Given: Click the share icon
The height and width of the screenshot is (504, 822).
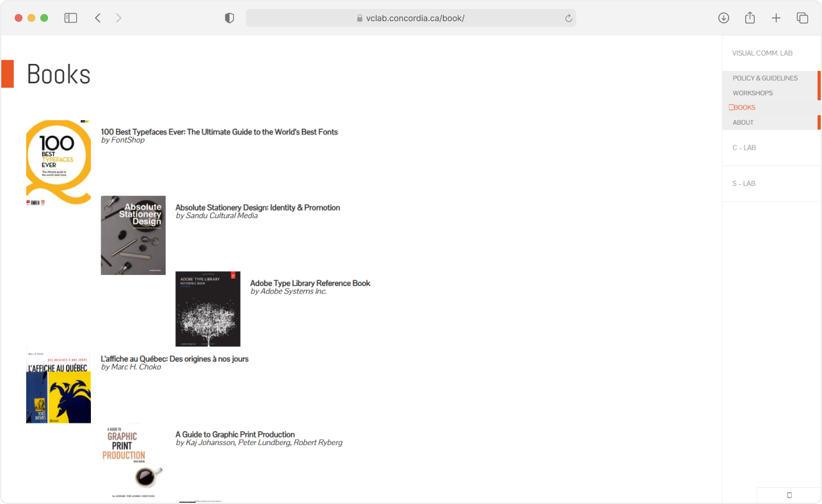Looking at the screenshot, I should pos(750,18).
